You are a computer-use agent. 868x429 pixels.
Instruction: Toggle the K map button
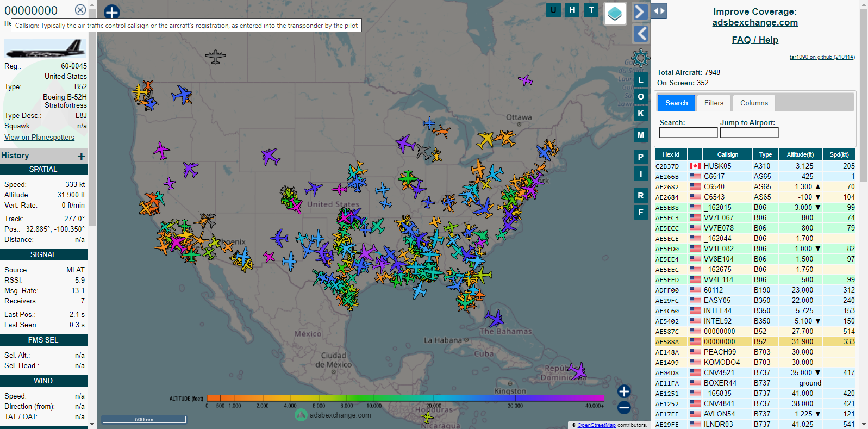(x=641, y=114)
